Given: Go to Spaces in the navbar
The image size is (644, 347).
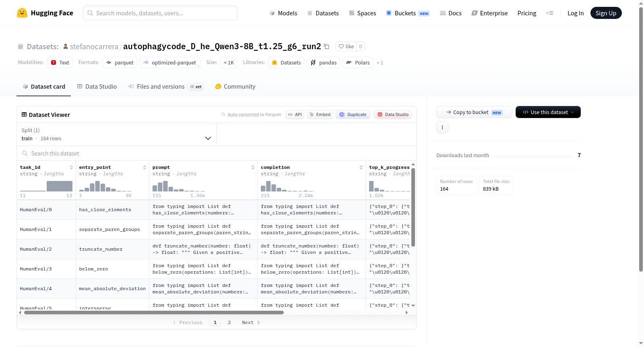Looking at the screenshot, I should 362,13.
